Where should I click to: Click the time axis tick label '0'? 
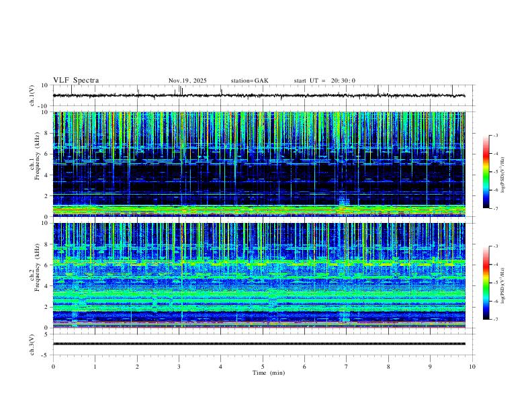(x=53, y=367)
